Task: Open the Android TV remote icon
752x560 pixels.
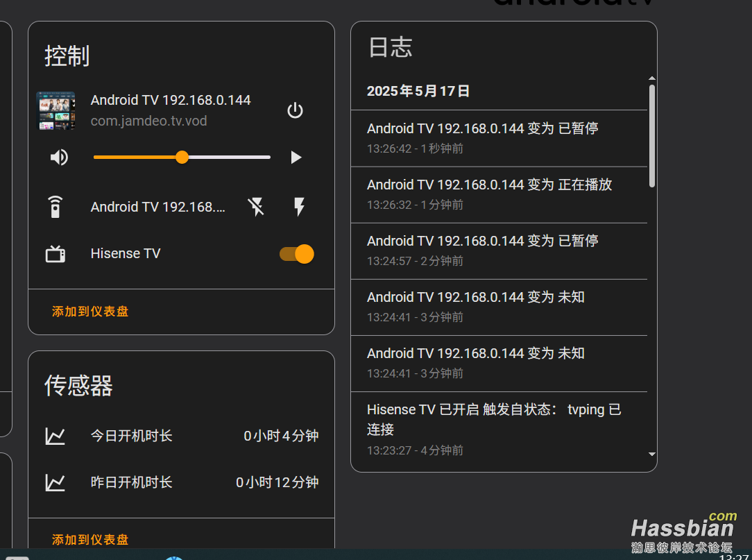Action: click(55, 207)
